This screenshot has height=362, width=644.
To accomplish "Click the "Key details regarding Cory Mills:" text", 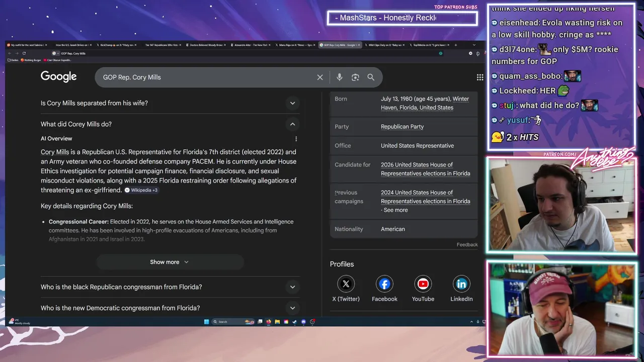I will (87, 206).
